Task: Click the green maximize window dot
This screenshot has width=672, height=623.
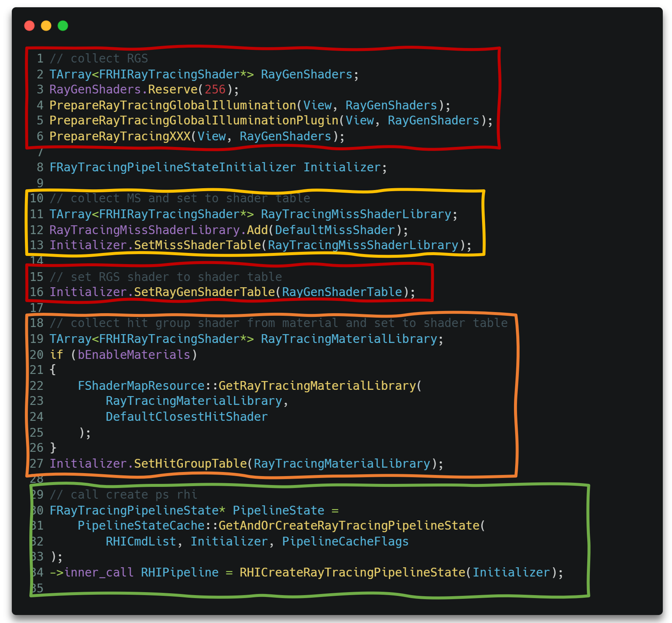Action: click(x=63, y=26)
